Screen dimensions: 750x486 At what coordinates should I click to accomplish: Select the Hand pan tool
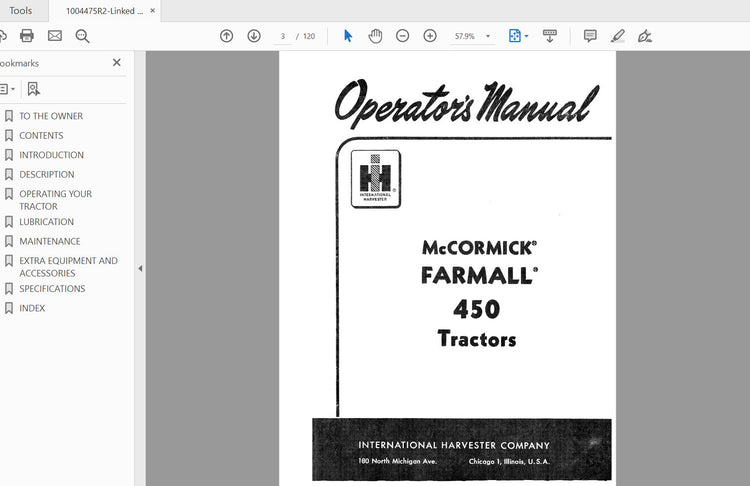coord(375,36)
